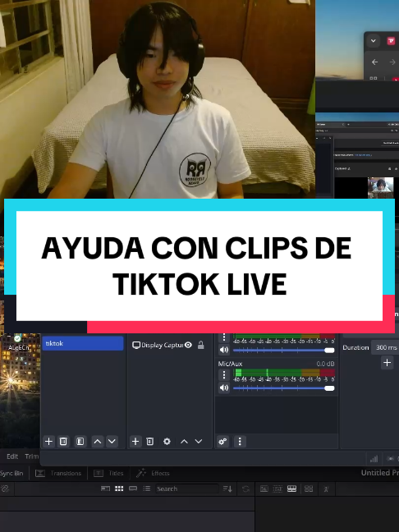Select the tiktok scene
399x532 pixels.
pos(83,343)
